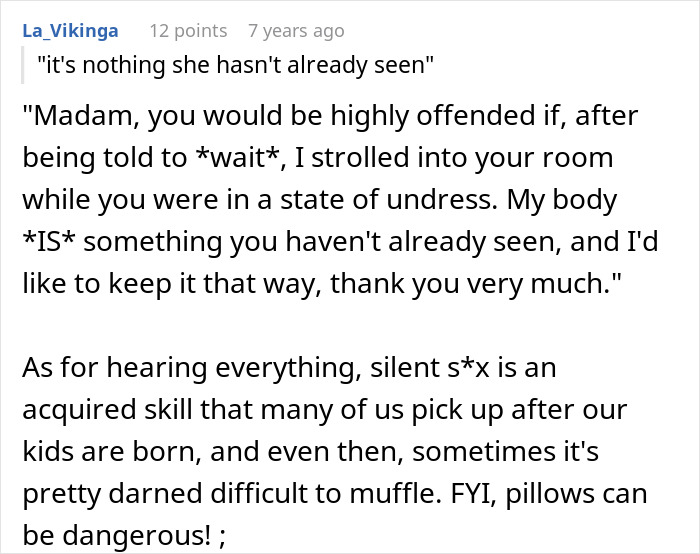Click the line "pretty darned difficult to muffle"

coord(335,494)
